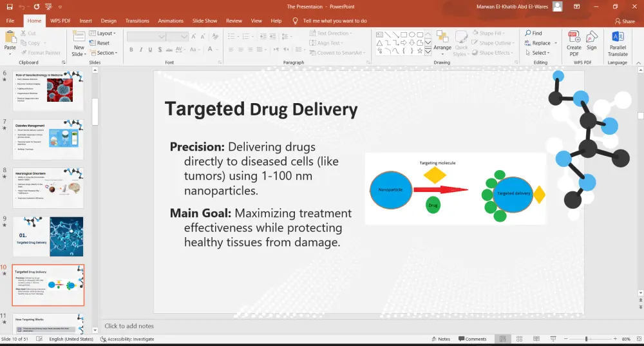Open the font size combo box
The image size is (644, 346).
[178, 37]
